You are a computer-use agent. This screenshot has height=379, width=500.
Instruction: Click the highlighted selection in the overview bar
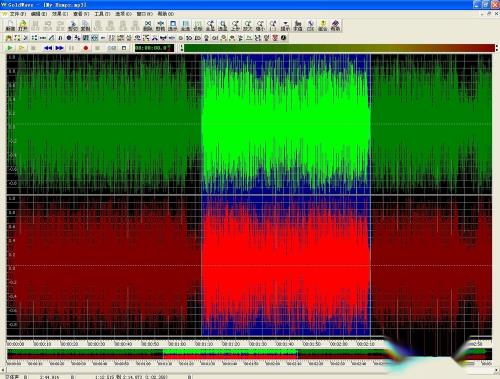230,354
